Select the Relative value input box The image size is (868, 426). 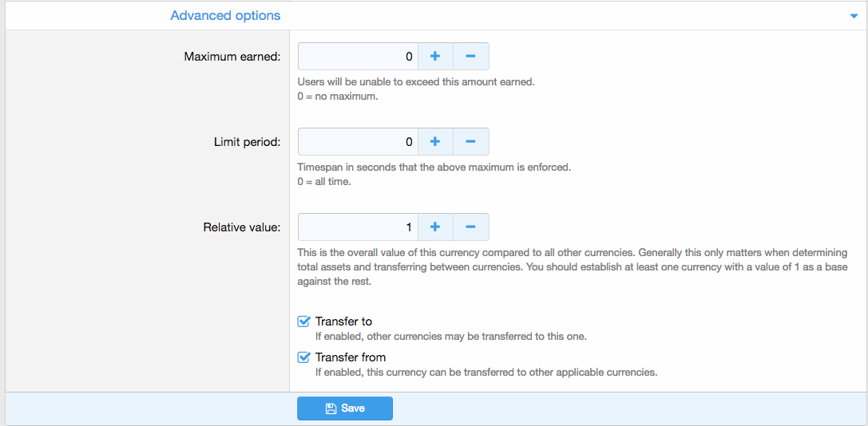[358, 227]
